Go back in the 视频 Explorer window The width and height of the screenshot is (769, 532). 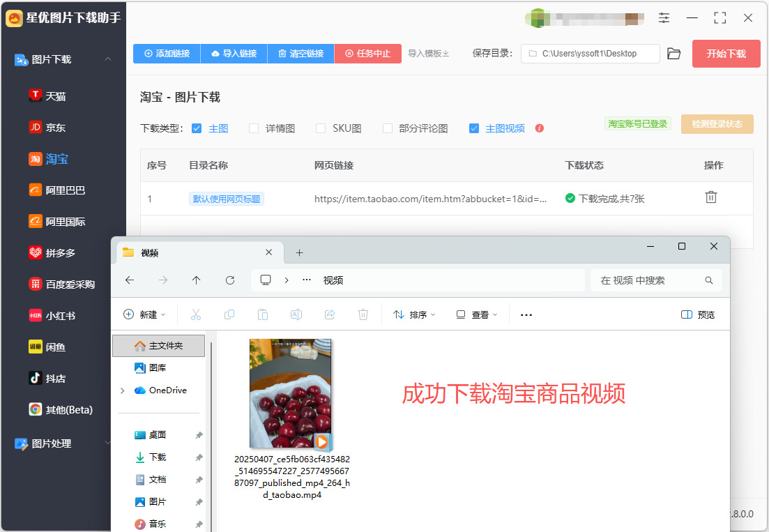point(130,280)
